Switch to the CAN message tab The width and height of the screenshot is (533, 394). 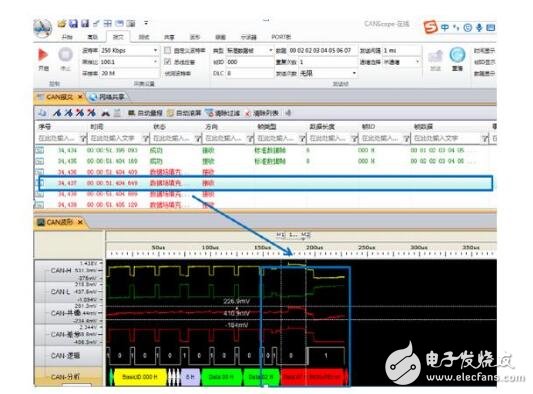pos(59,97)
